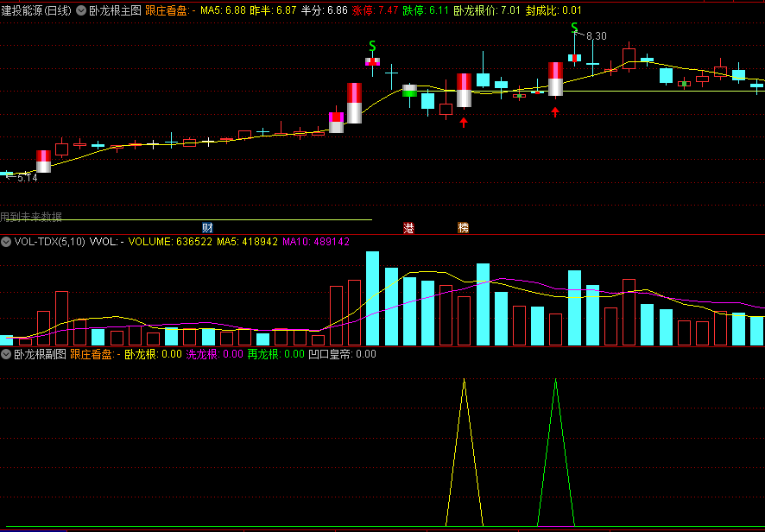Screen dimensions: 765x532
Task: Click the red 涨停: 7.47 value
Action: [x=376, y=10]
